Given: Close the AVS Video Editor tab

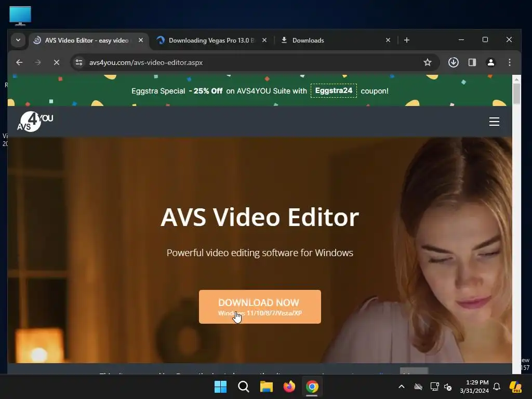Looking at the screenshot, I should (x=141, y=40).
